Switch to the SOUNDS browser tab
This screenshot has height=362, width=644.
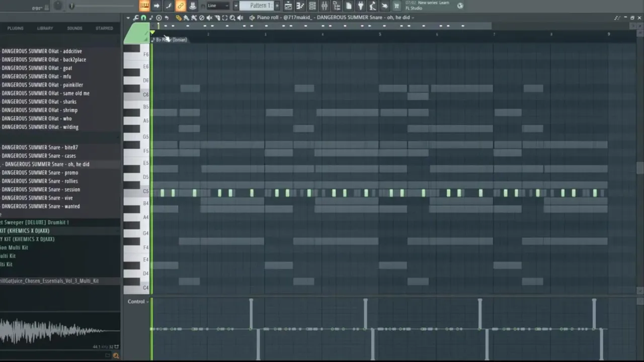tap(74, 28)
